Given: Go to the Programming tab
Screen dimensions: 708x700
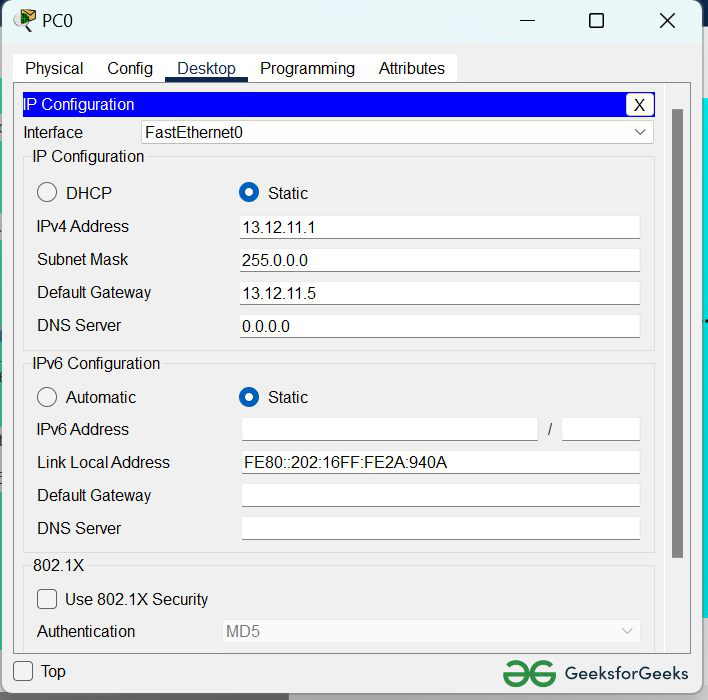Looking at the screenshot, I should coord(307,68).
